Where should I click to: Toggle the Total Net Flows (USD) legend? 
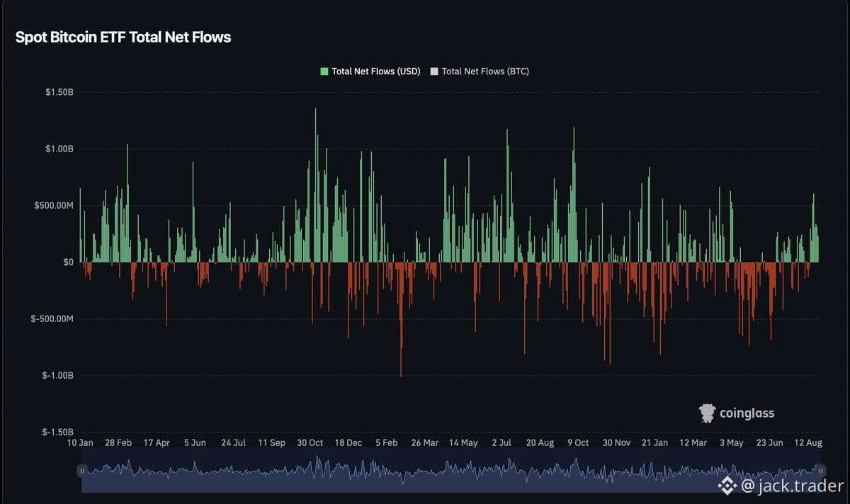(370, 71)
